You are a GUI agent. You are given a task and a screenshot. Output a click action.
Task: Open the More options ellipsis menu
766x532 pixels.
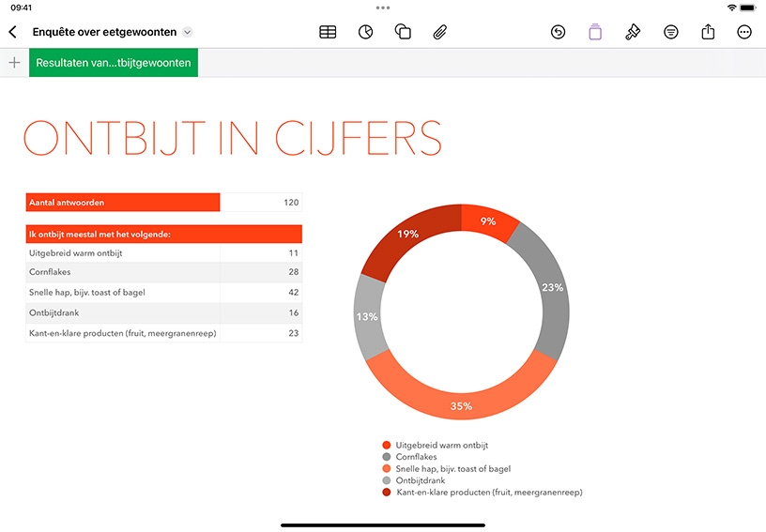pos(744,32)
